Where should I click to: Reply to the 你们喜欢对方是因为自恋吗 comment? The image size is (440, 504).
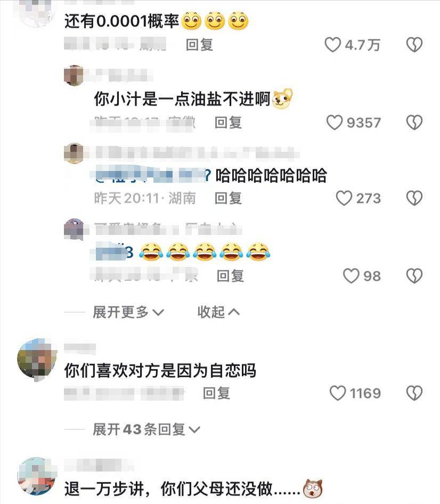coord(216,393)
